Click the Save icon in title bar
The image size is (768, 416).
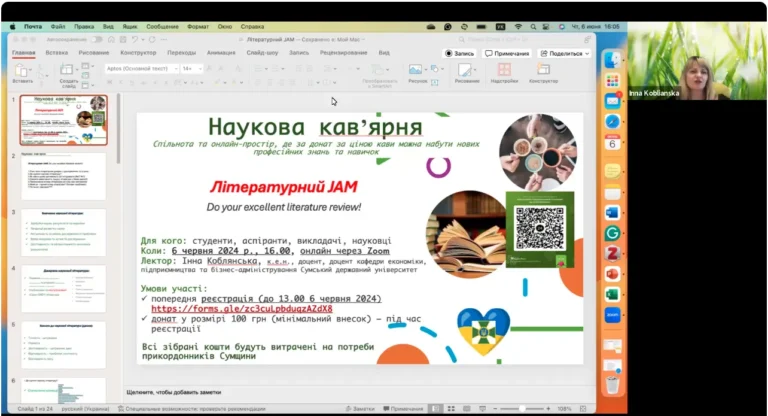[123, 39]
